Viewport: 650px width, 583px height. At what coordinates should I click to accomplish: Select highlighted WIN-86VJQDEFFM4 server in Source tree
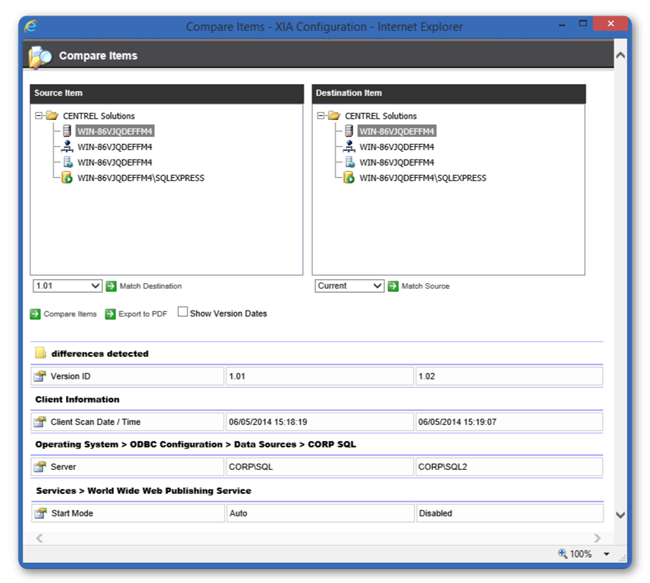[x=115, y=131]
